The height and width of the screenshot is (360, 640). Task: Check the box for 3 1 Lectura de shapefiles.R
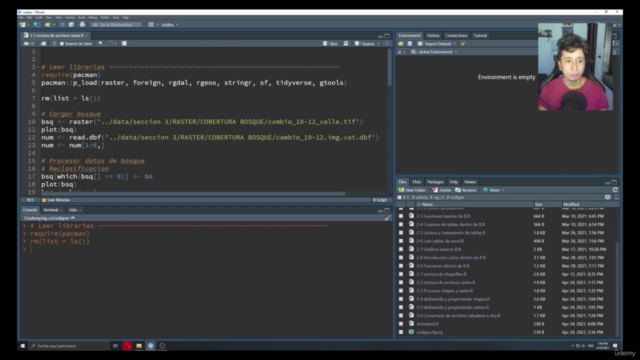[x=401, y=274]
